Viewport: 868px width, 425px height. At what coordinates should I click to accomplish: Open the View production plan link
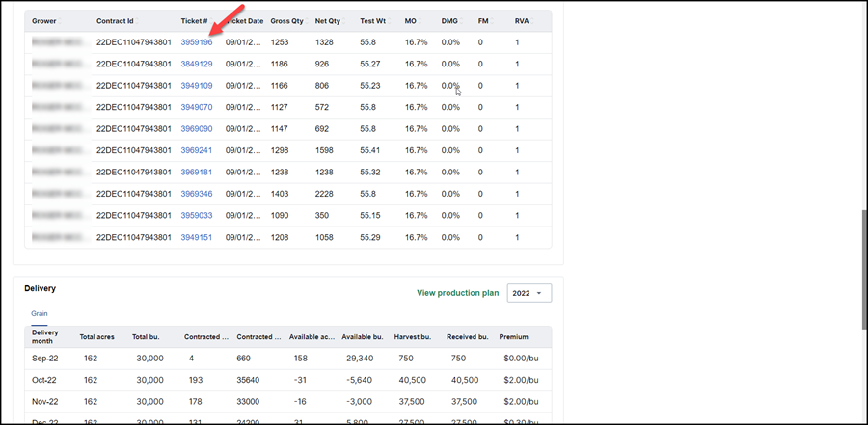[x=457, y=293]
